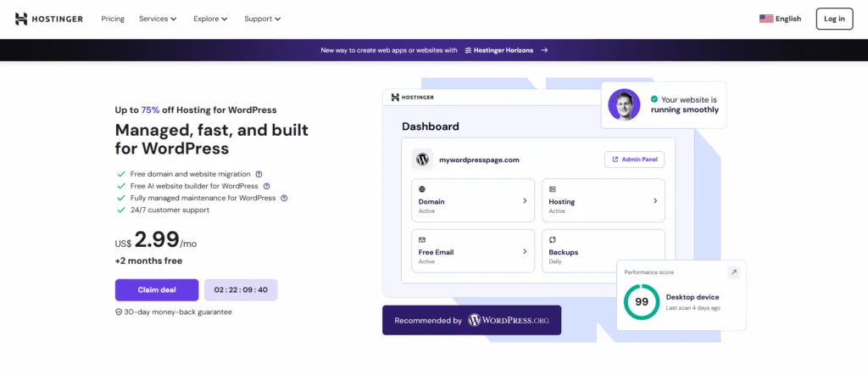Viewport: 868px width, 376px height.
Task: Click the money-back guarantee shield icon
Action: [119, 312]
